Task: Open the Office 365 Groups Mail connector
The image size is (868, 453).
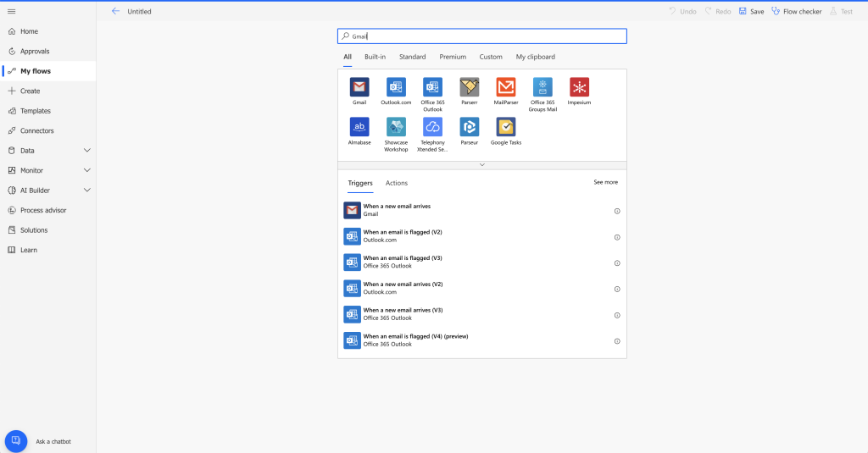Action: [x=542, y=87]
